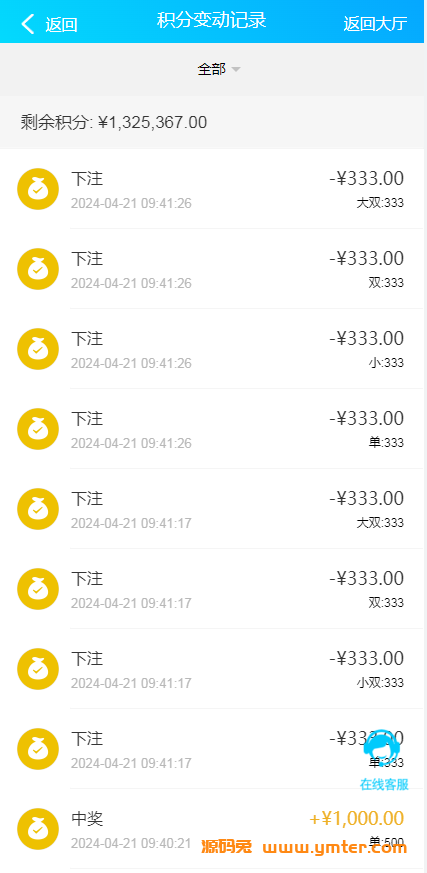Tap money bag icon of 中奖 record
The height and width of the screenshot is (873, 427).
click(38, 829)
